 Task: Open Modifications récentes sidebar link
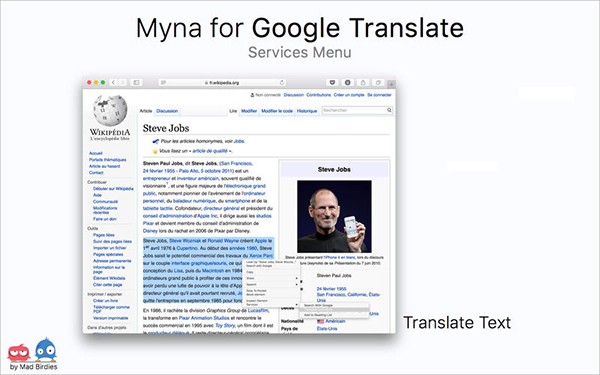[105, 210]
